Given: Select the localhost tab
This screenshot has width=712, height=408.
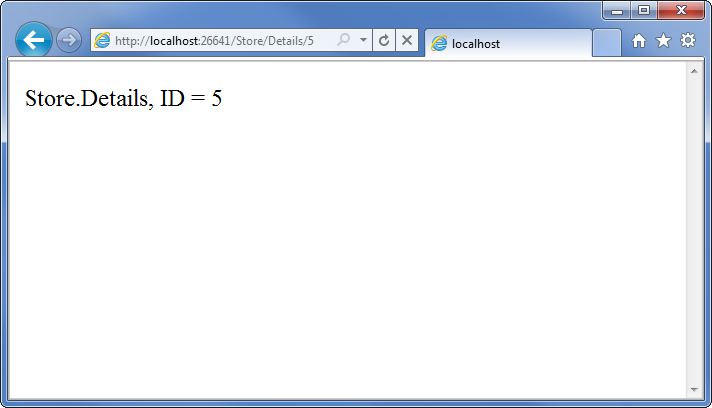Looking at the screenshot, I should pyautogui.click(x=507, y=44).
